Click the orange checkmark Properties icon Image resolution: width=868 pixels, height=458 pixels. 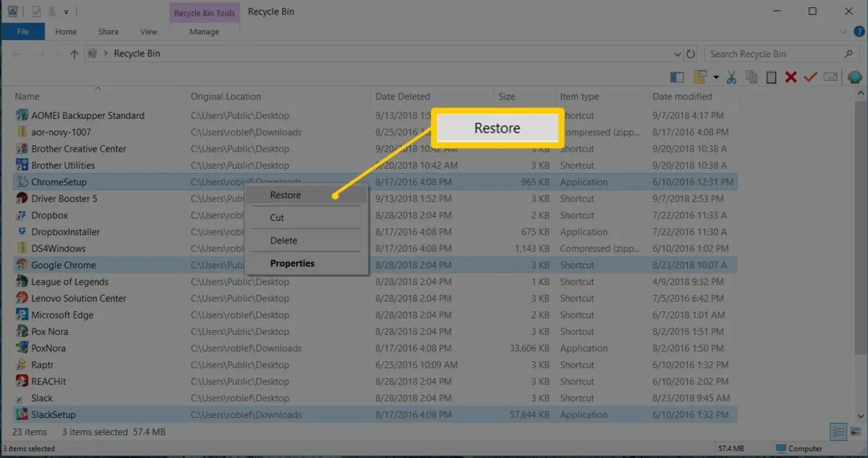tap(810, 77)
